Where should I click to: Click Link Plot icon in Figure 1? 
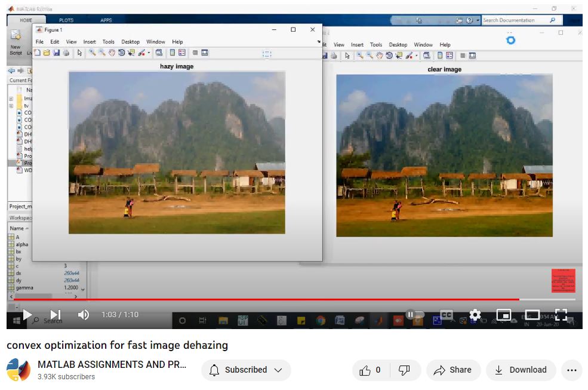point(159,53)
